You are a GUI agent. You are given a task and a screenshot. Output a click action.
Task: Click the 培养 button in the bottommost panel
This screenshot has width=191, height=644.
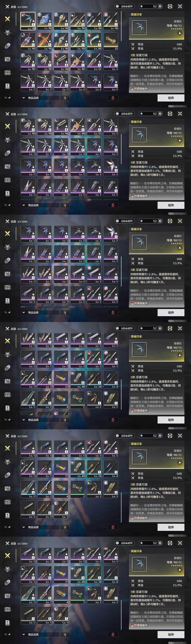(171, 634)
